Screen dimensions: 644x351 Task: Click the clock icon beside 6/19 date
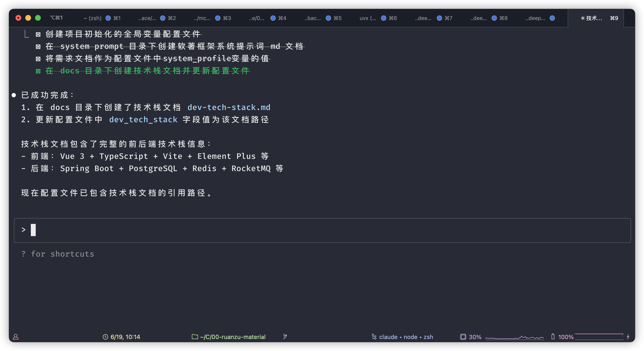click(105, 337)
